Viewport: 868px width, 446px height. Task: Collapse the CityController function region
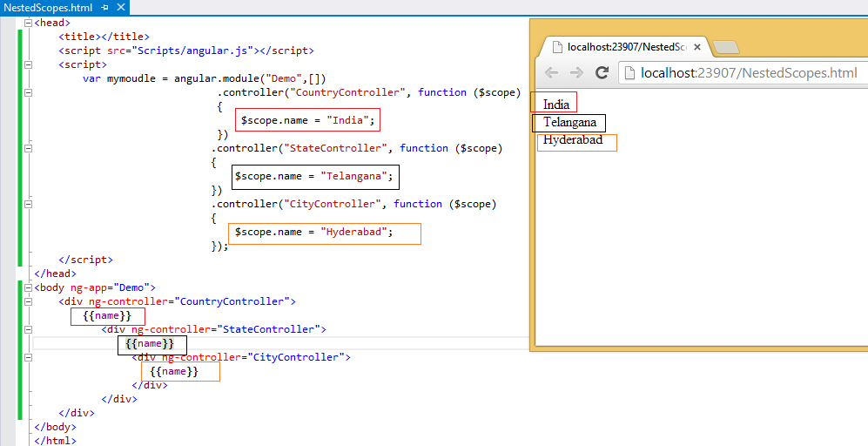(x=28, y=204)
